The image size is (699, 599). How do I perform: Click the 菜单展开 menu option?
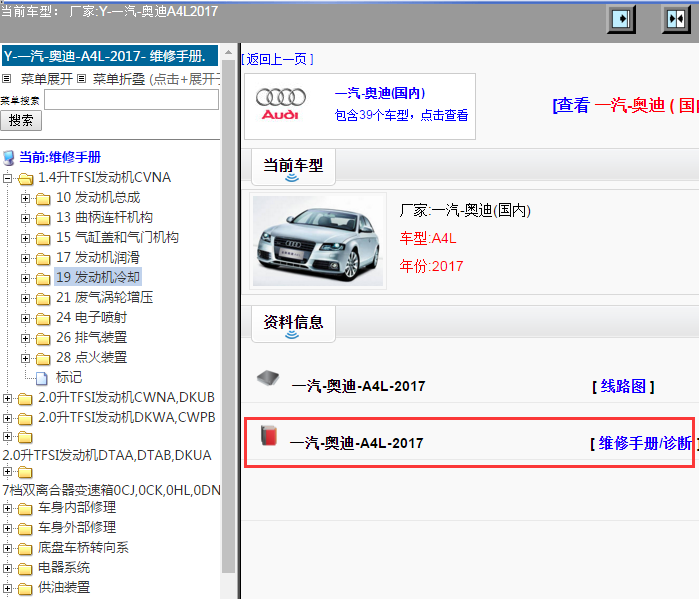click(46, 79)
